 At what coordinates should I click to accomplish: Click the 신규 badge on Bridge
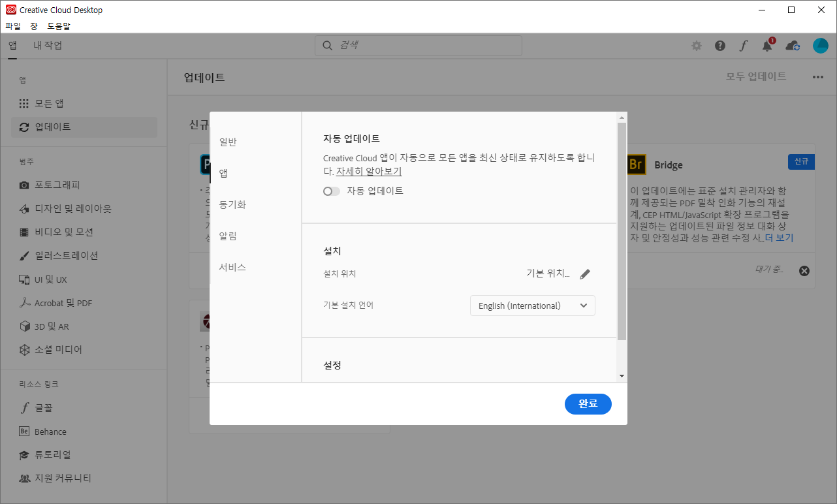pyautogui.click(x=801, y=161)
